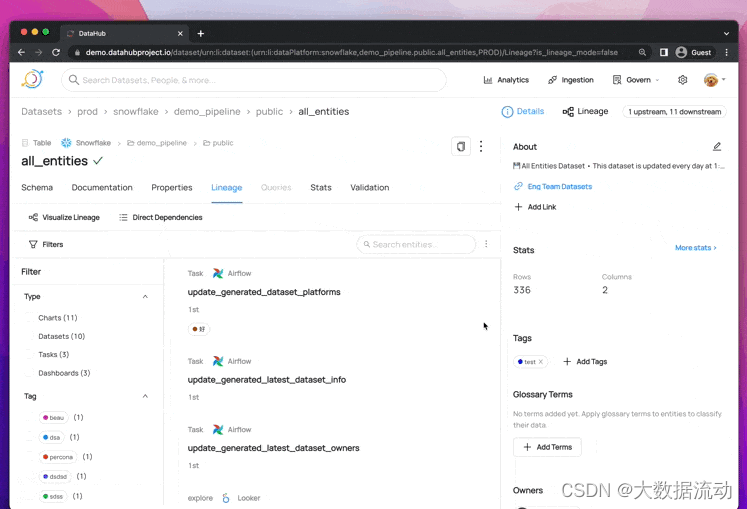The width and height of the screenshot is (747, 509).
Task: Check the Charts (11) filter
Action: (30, 318)
